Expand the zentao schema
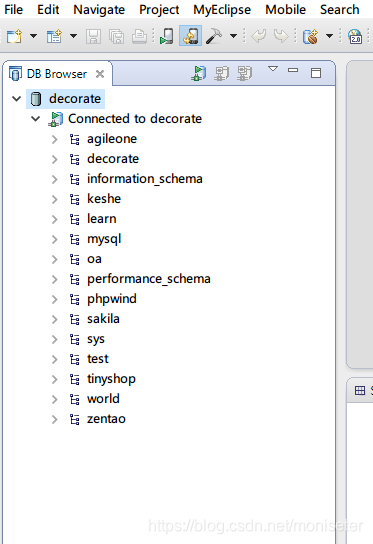The image size is (373, 544). point(54,419)
